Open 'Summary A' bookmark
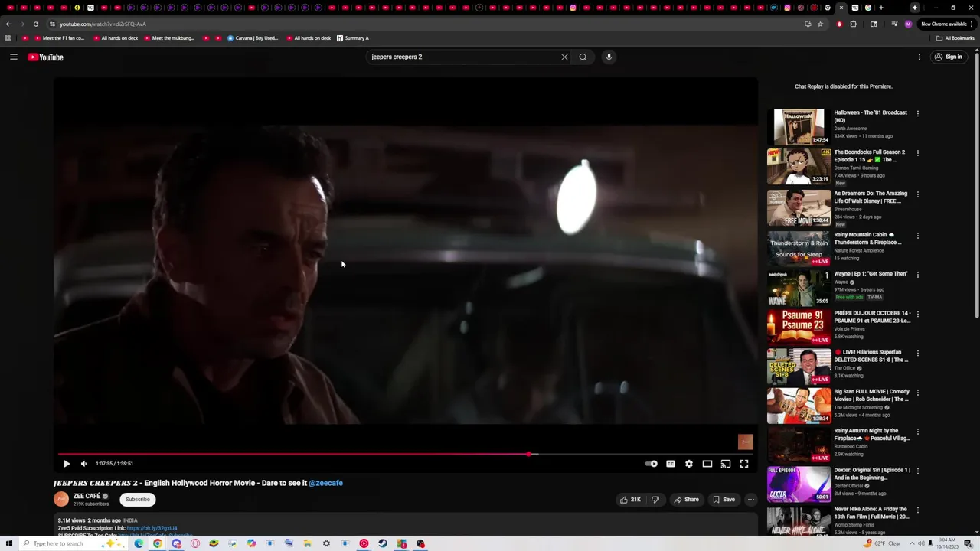 pos(353,38)
